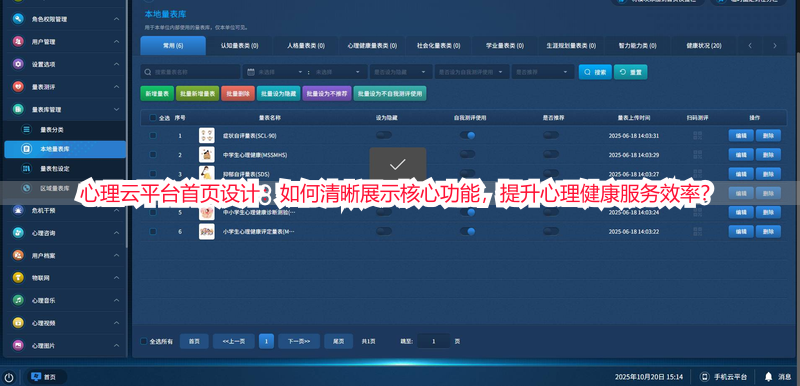Open the 是否设为隐藏 filter dropdown

[401, 72]
